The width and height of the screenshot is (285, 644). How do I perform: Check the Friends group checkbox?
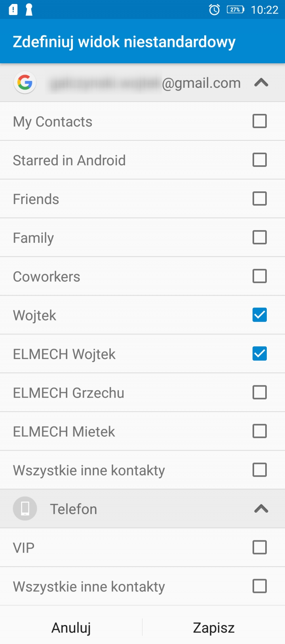click(260, 199)
